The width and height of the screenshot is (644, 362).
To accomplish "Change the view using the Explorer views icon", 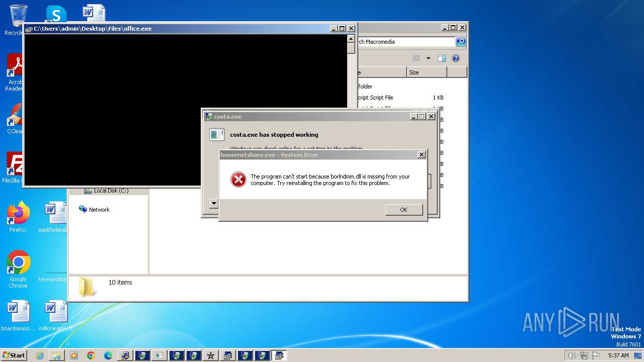I will [x=416, y=58].
